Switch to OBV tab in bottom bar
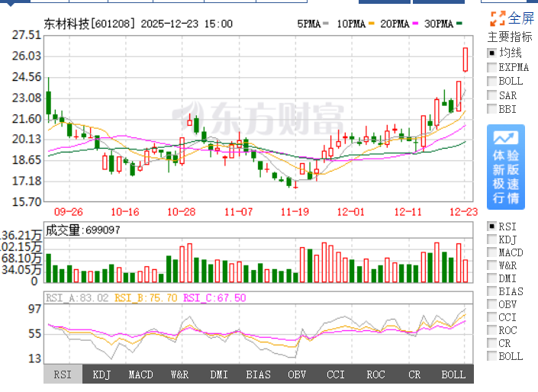Viewport: 538px width, 392px height. (x=297, y=374)
